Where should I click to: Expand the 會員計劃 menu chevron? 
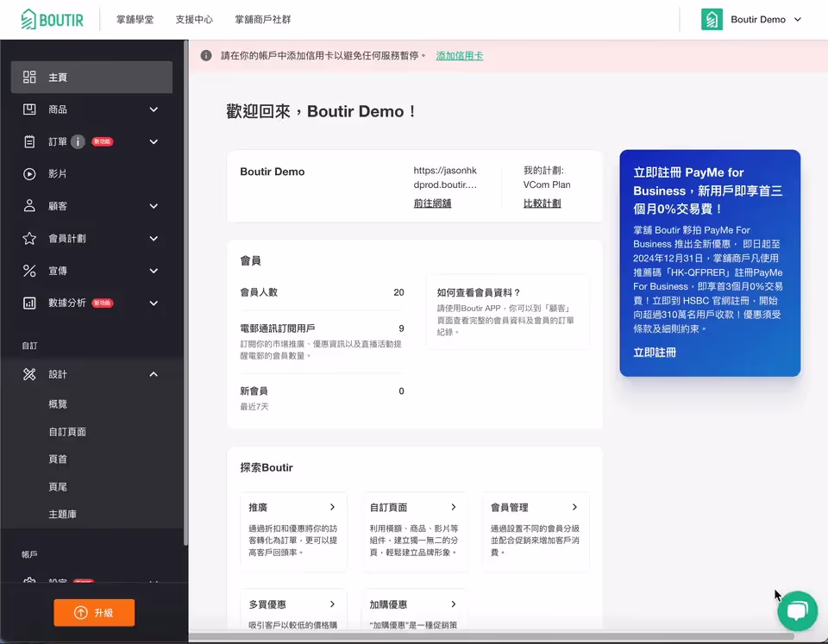(x=154, y=239)
